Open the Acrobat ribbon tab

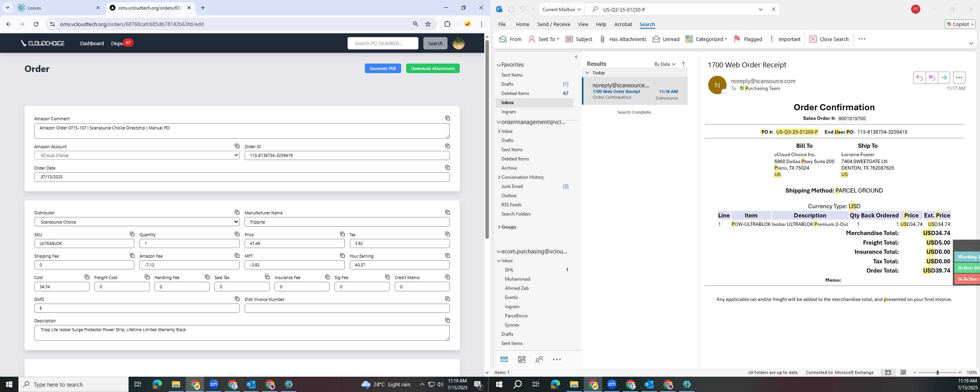tap(623, 24)
